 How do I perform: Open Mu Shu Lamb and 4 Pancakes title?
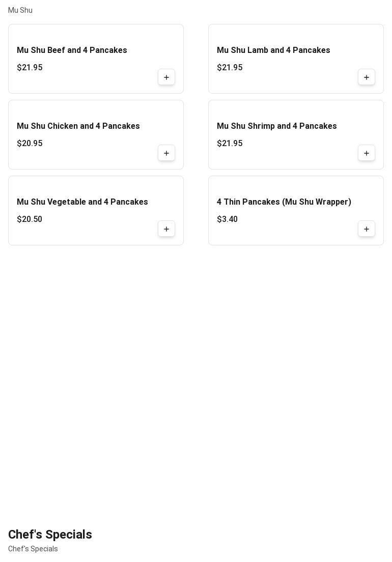273,50
